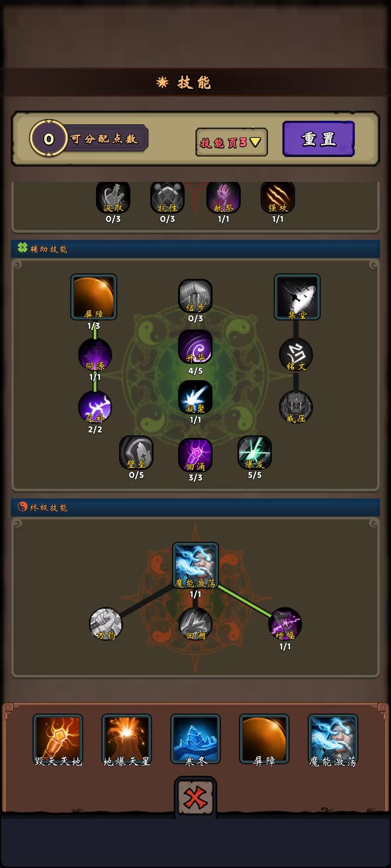Click the 重置 reset button
This screenshot has height=868, width=391.
point(319,139)
